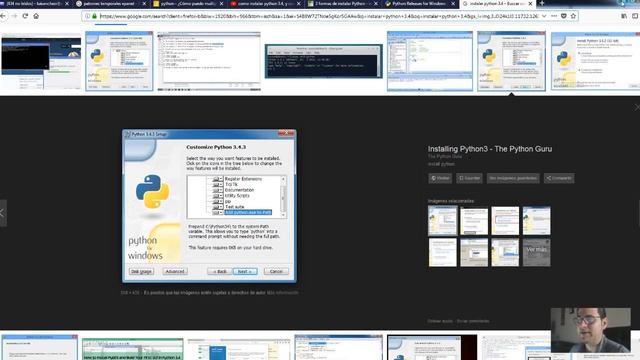Open the Firefox library icon

tap(624, 16)
